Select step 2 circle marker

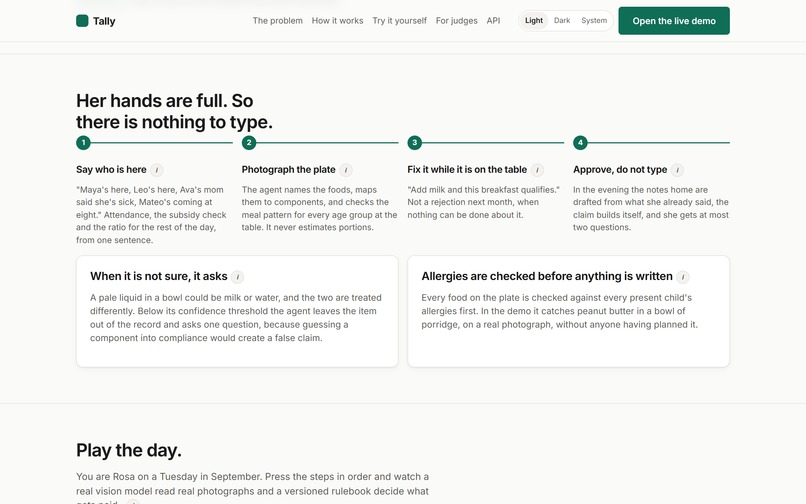(249, 142)
